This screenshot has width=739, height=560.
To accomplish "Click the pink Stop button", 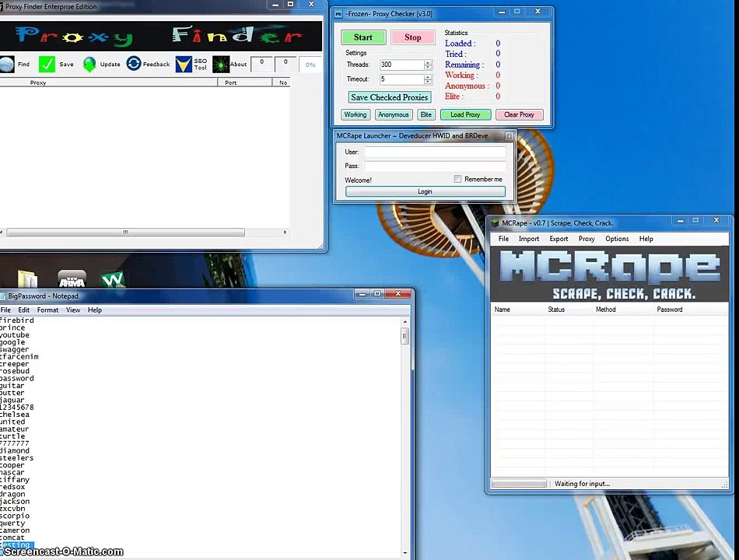I will [413, 37].
